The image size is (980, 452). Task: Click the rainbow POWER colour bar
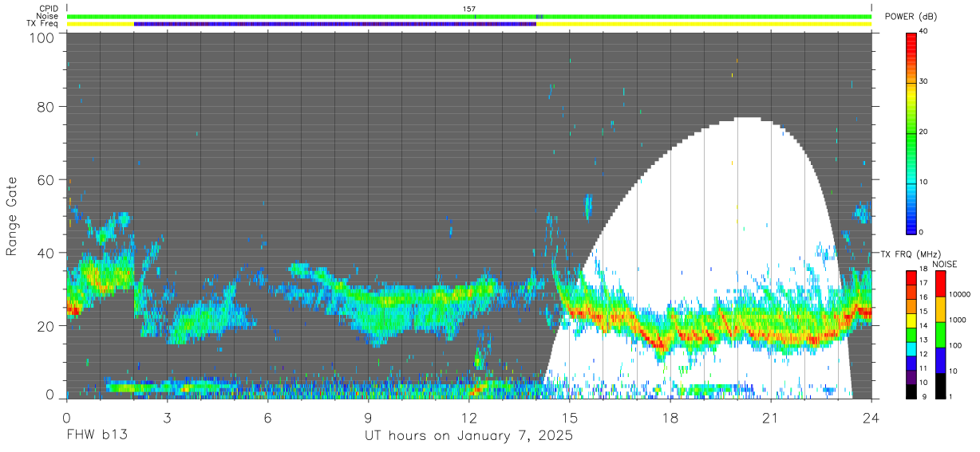click(x=911, y=132)
